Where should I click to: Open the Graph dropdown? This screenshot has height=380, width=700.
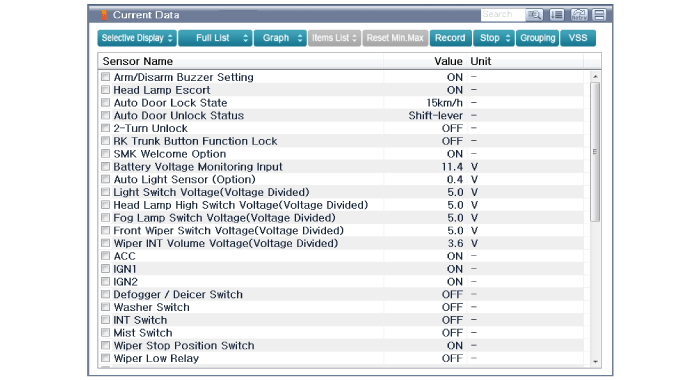[x=280, y=38]
